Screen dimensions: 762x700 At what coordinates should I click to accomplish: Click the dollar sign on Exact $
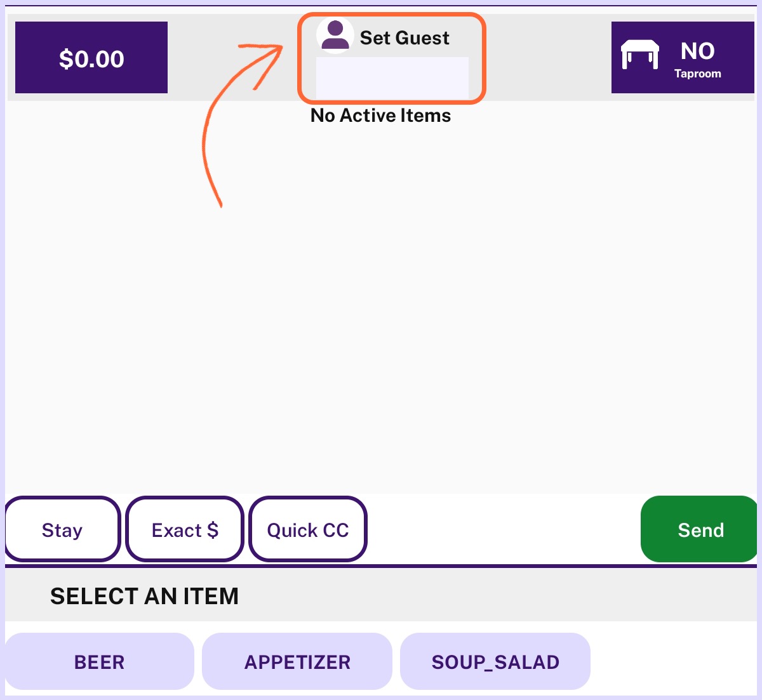point(213,530)
